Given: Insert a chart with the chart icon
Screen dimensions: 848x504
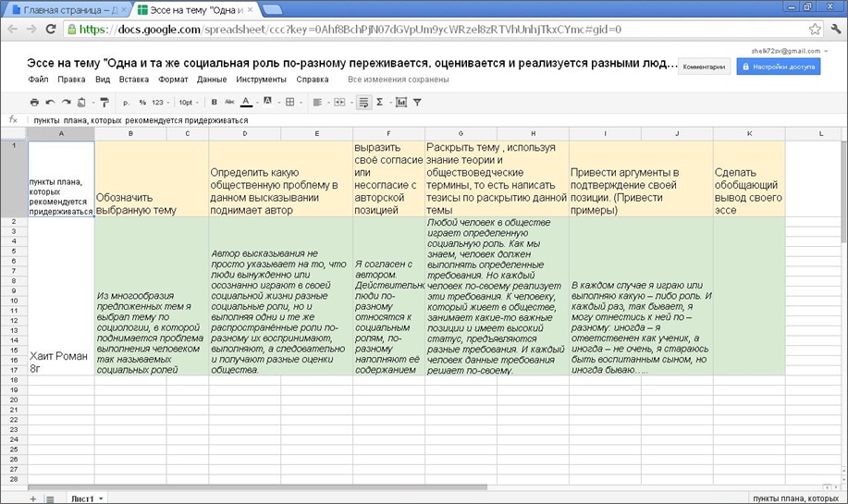Looking at the screenshot, I should tap(401, 102).
